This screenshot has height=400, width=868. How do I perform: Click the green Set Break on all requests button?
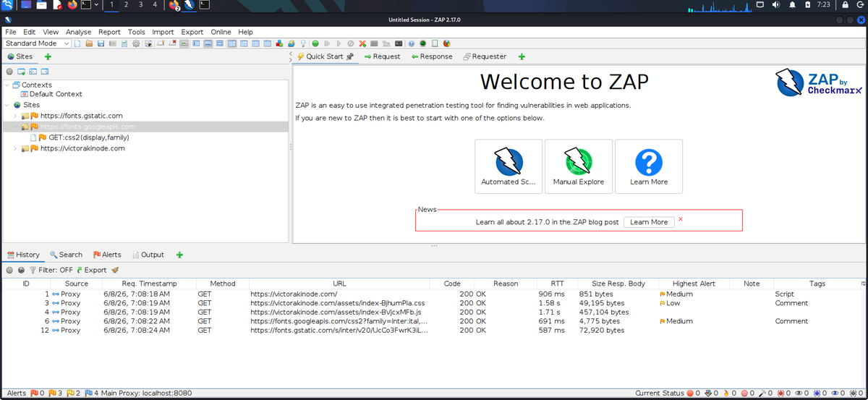315,43
